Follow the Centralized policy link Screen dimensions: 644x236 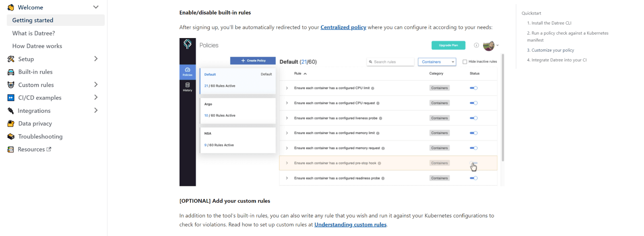click(343, 27)
